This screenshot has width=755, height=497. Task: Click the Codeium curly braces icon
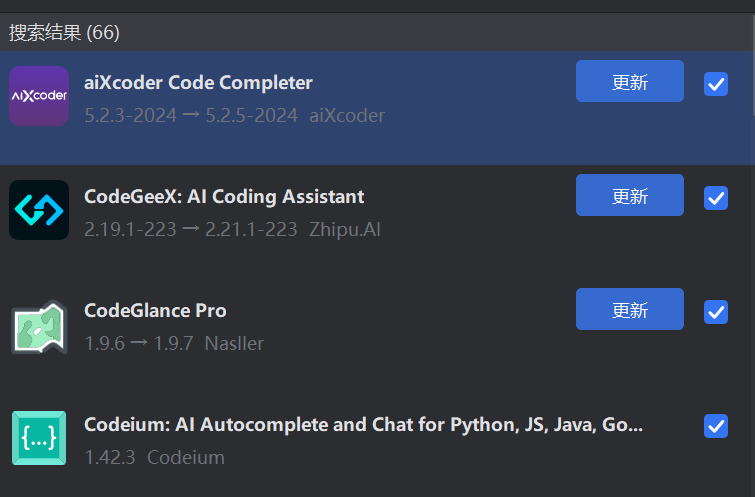(x=39, y=438)
